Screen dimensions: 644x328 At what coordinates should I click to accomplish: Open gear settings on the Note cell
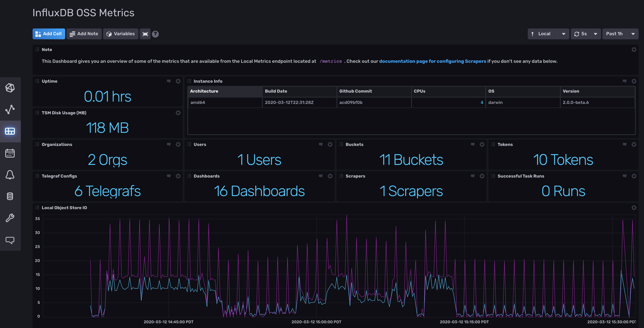634,49
